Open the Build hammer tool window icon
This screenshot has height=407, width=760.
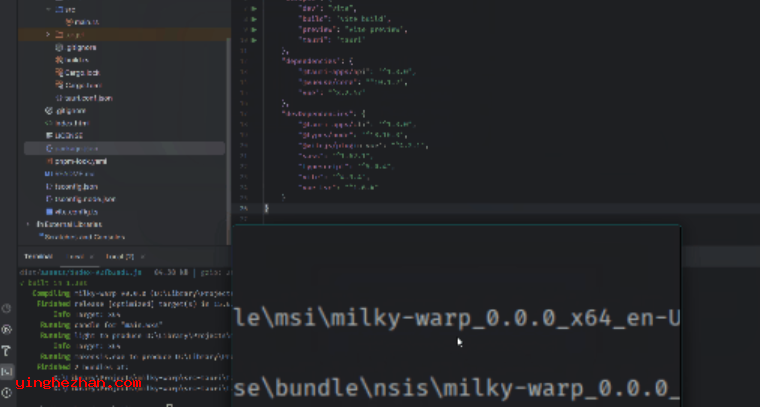[x=7, y=350]
